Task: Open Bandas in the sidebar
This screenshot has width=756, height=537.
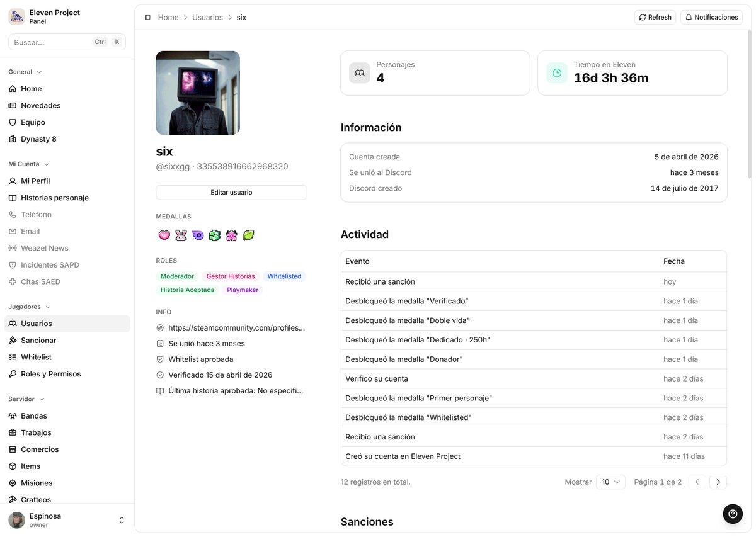Action: 67,416
